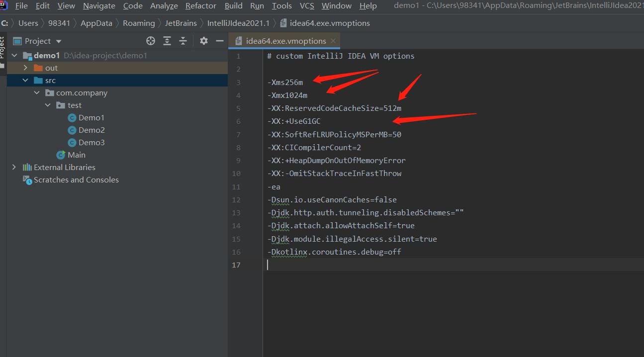The height and width of the screenshot is (357, 644).
Task: Click the -XX:CICompilerCount=2 line
Action: point(314,148)
